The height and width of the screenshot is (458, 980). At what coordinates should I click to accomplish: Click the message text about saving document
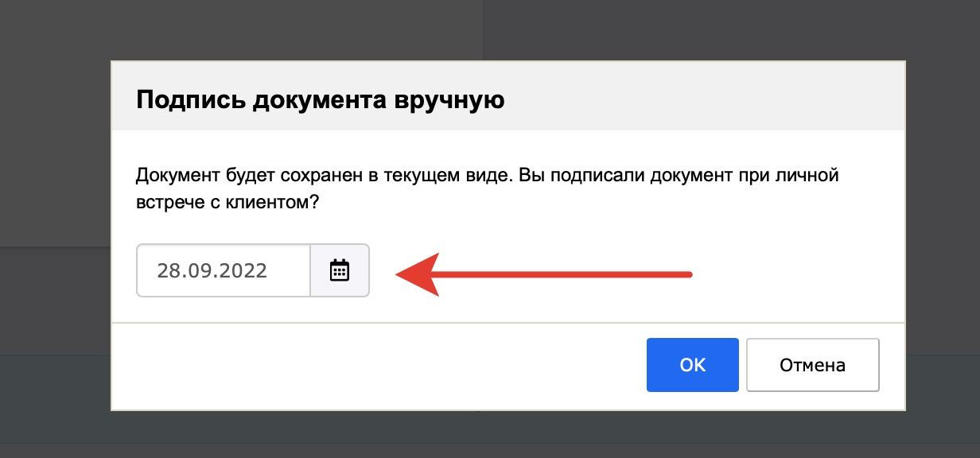coord(487,174)
